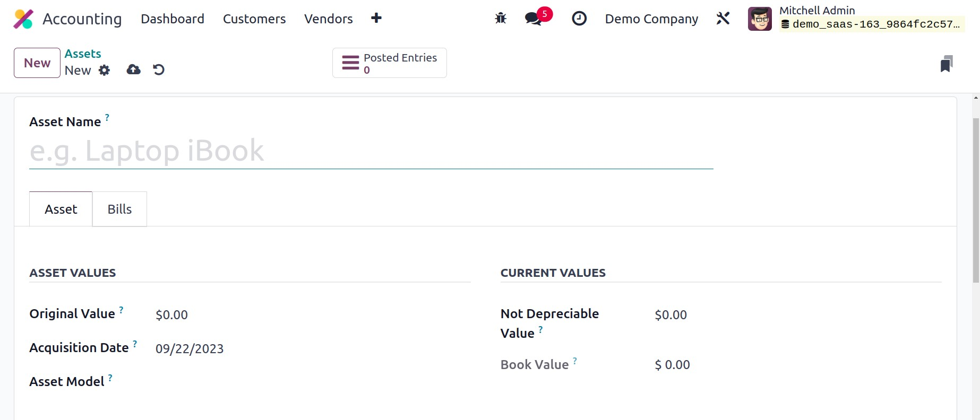Discard changes with the undo arrow icon

[159, 69]
